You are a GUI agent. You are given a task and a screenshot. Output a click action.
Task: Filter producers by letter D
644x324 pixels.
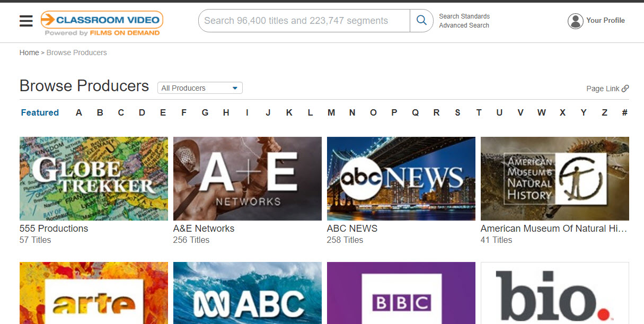click(x=142, y=112)
